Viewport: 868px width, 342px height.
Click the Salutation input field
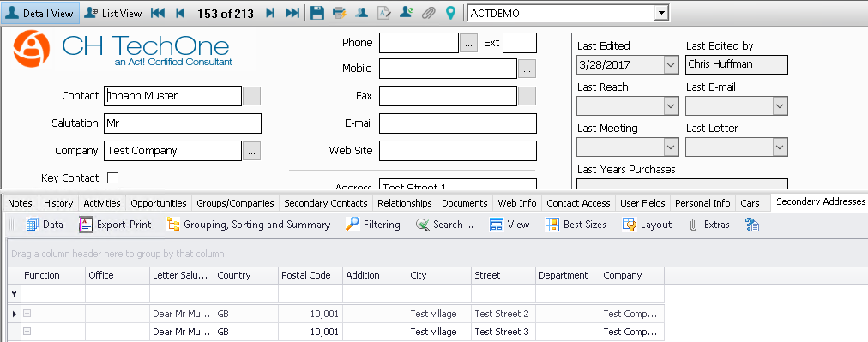pyautogui.click(x=182, y=123)
